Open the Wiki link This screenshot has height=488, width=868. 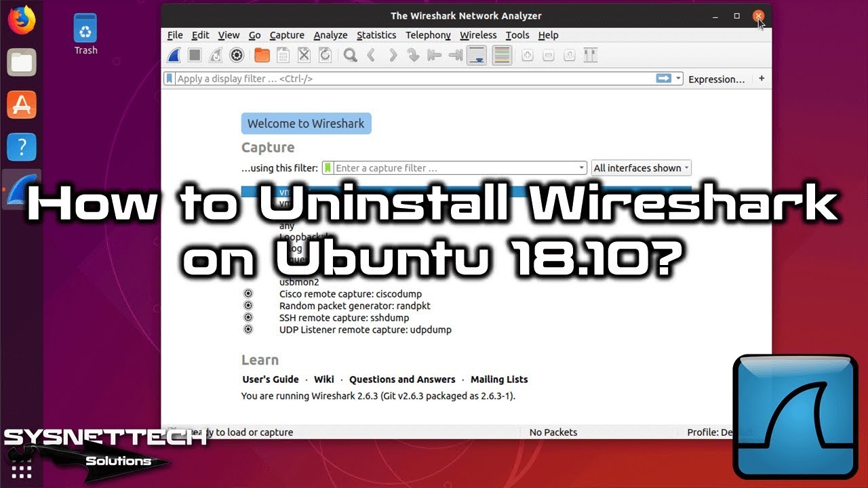[x=324, y=380]
